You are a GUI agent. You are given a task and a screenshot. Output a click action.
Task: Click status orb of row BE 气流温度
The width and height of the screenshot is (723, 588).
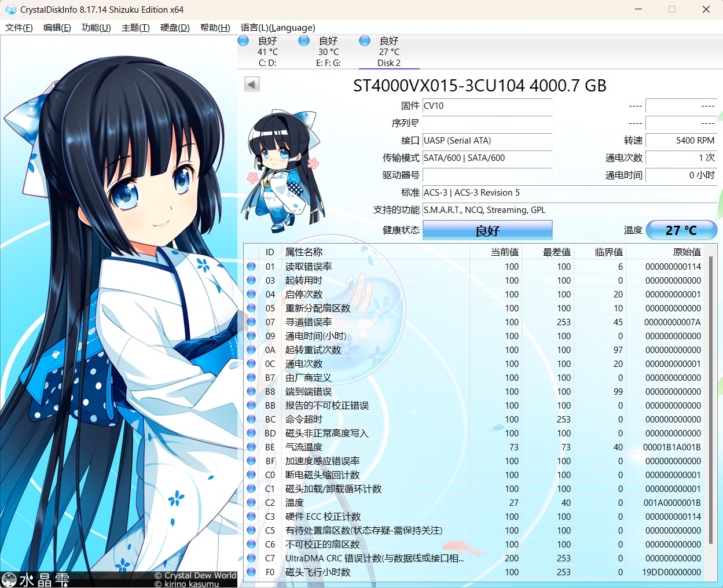[251, 447]
